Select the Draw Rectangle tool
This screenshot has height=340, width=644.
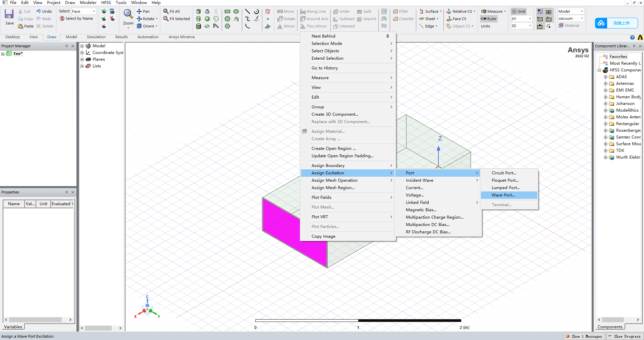point(227,11)
